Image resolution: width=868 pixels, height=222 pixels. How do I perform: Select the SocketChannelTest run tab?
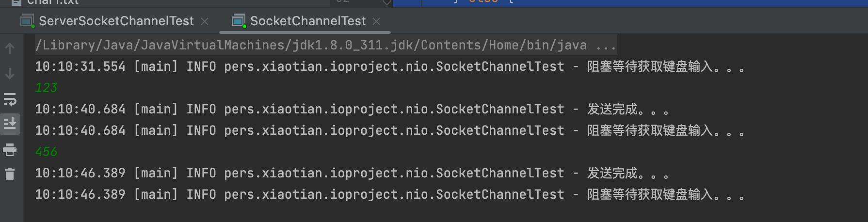point(307,21)
